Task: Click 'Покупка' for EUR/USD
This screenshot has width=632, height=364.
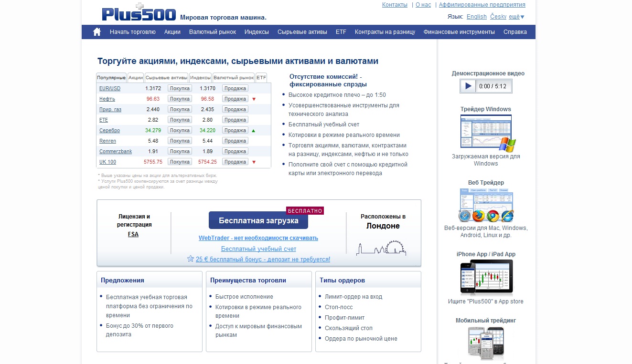Action: [180, 88]
